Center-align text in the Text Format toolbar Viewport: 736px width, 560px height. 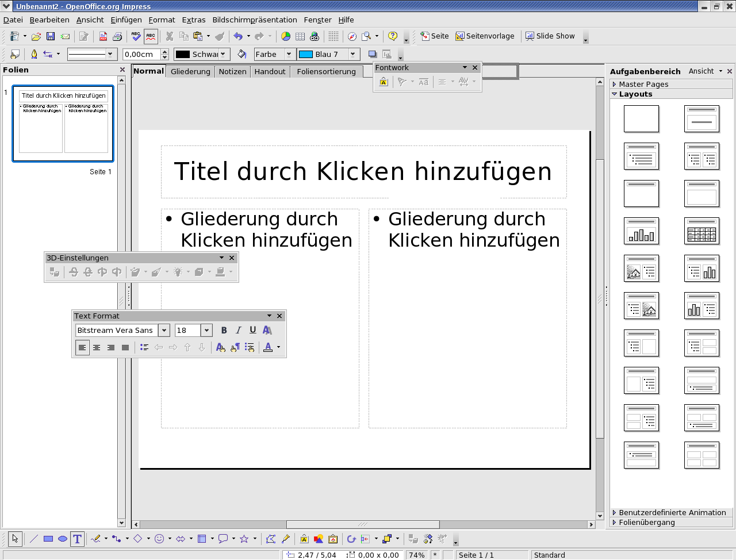tap(97, 347)
